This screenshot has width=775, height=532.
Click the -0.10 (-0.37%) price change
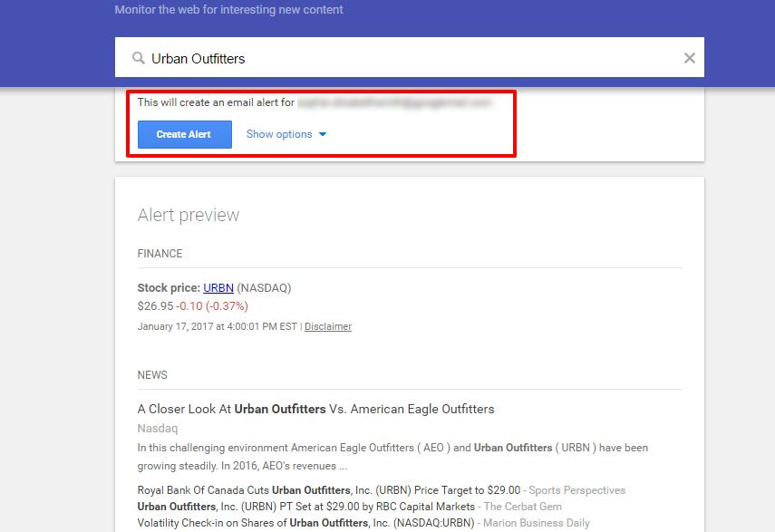[212, 306]
